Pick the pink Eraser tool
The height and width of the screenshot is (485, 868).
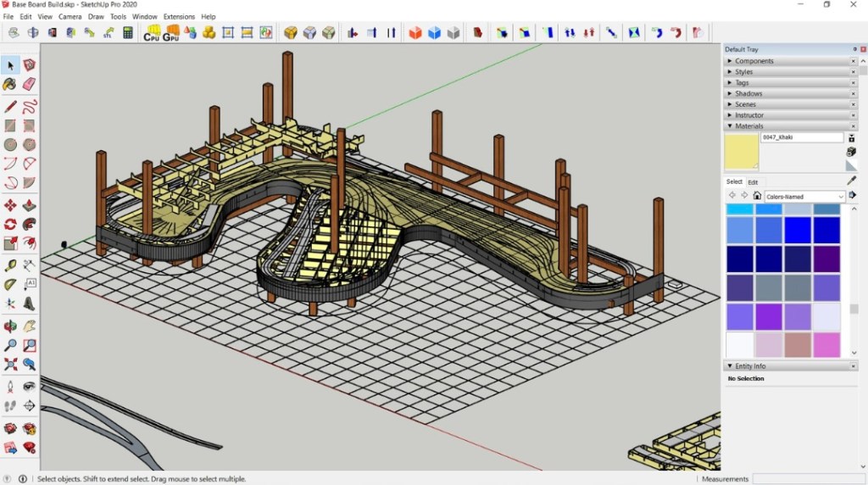click(29, 84)
